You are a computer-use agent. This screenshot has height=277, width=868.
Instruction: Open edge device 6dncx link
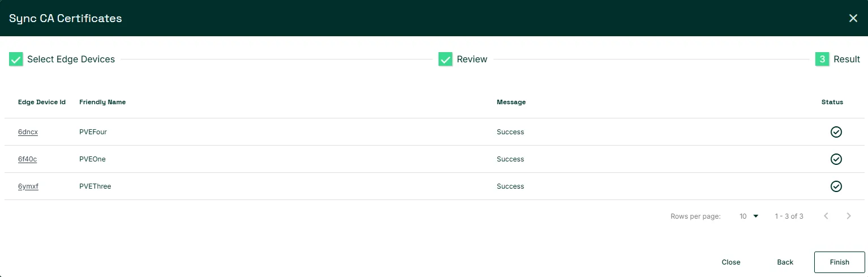[28, 132]
